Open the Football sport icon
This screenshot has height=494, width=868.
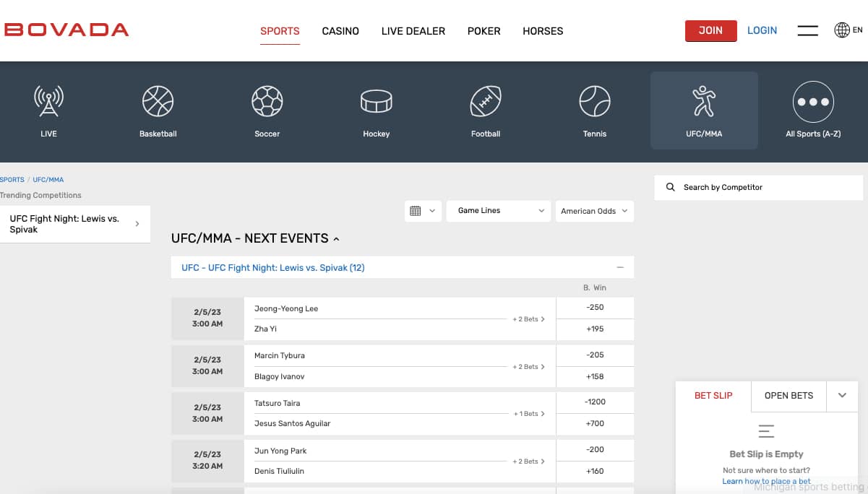(x=486, y=101)
